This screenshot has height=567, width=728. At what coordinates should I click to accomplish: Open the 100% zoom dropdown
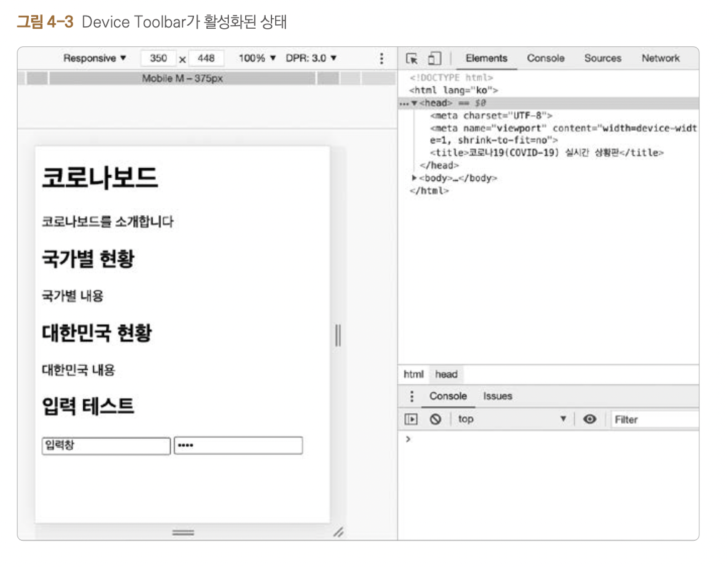tap(258, 59)
